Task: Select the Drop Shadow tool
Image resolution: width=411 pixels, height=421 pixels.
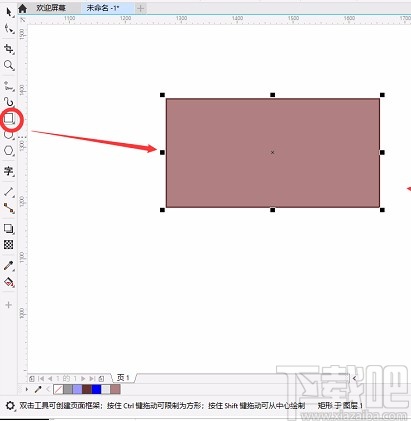Action: click(9, 228)
